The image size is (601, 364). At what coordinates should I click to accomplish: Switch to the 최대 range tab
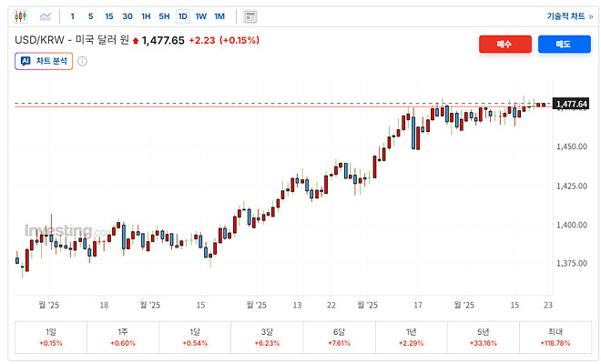[x=555, y=338]
